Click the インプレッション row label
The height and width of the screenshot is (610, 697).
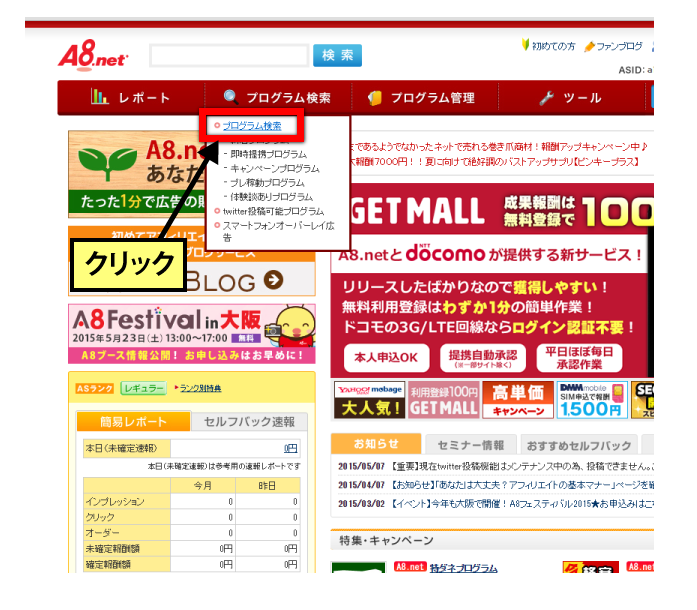(x=127, y=502)
